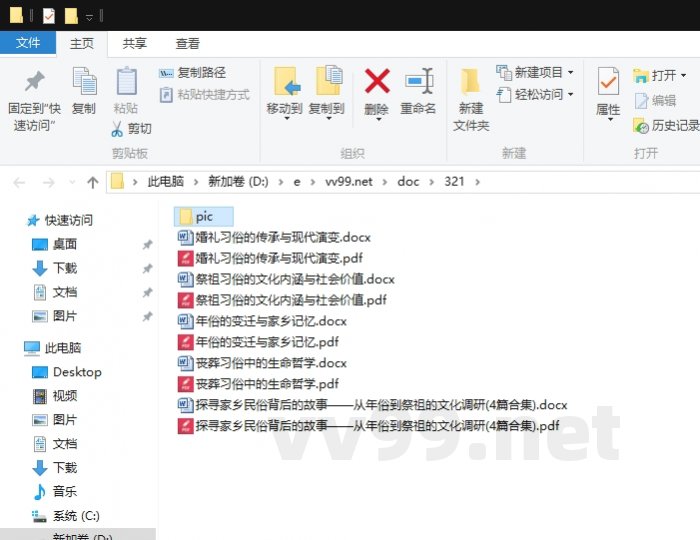The image size is (700, 540).
Task: Open Music (音乐) in the sidebar
Action: (54, 491)
